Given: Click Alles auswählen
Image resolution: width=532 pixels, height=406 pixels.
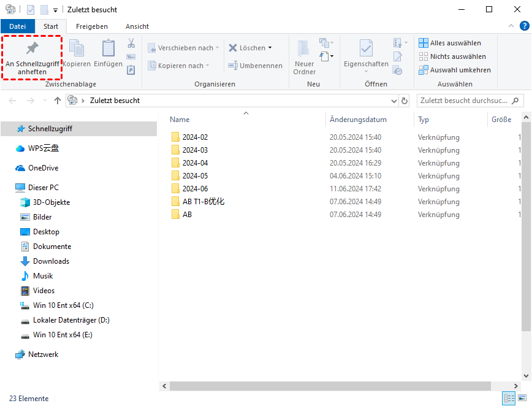Looking at the screenshot, I should pos(450,43).
